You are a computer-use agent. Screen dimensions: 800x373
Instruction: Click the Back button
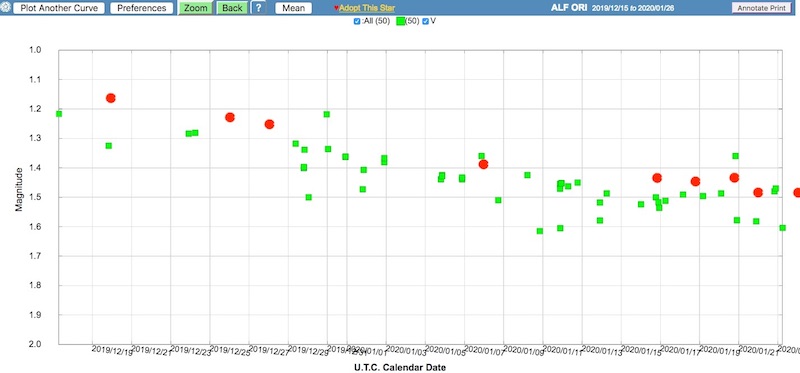232,8
